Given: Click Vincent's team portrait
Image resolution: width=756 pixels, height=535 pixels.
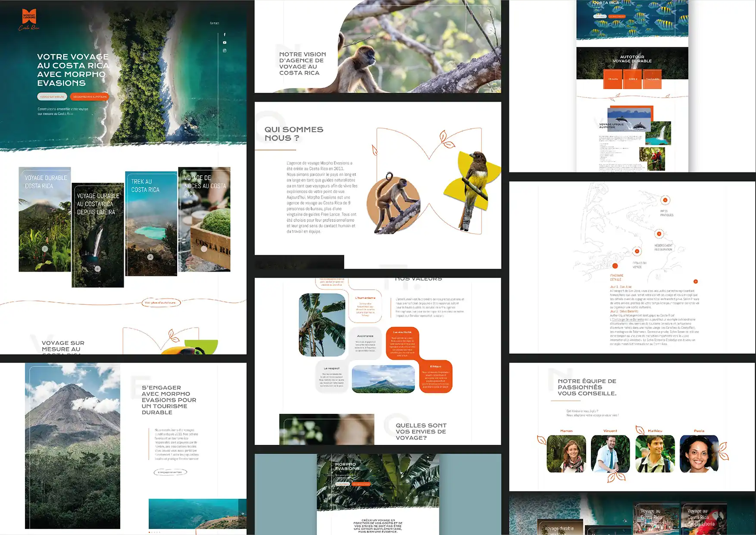Looking at the screenshot, I should [x=610, y=454].
